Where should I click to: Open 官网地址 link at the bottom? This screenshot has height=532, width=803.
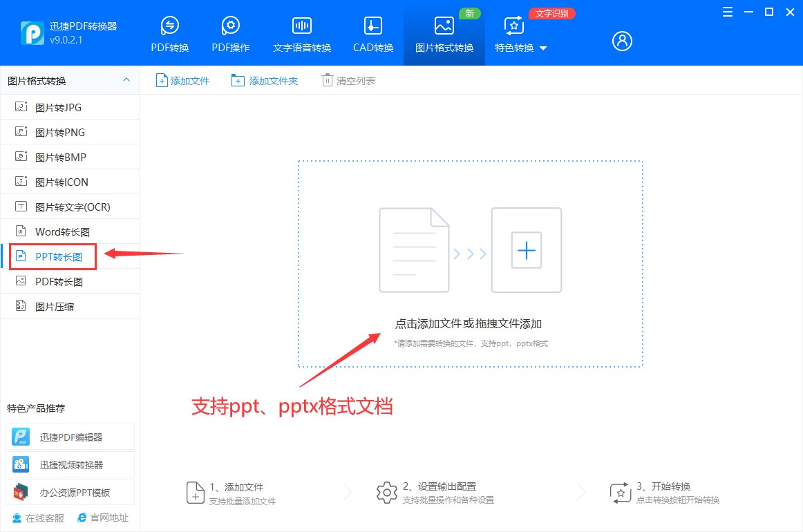tap(103, 517)
